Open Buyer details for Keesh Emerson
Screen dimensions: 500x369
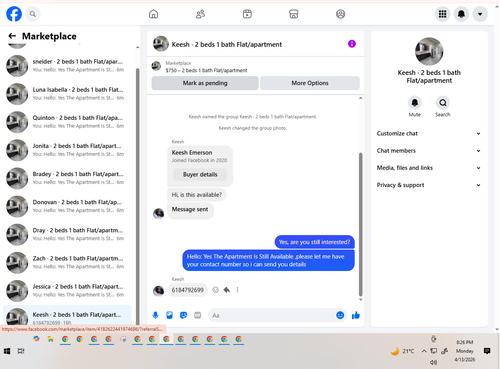[200, 174]
